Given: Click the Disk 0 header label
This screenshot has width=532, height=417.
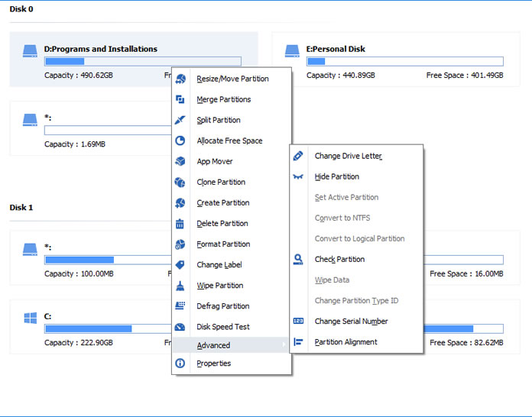Looking at the screenshot, I should pyautogui.click(x=21, y=9).
